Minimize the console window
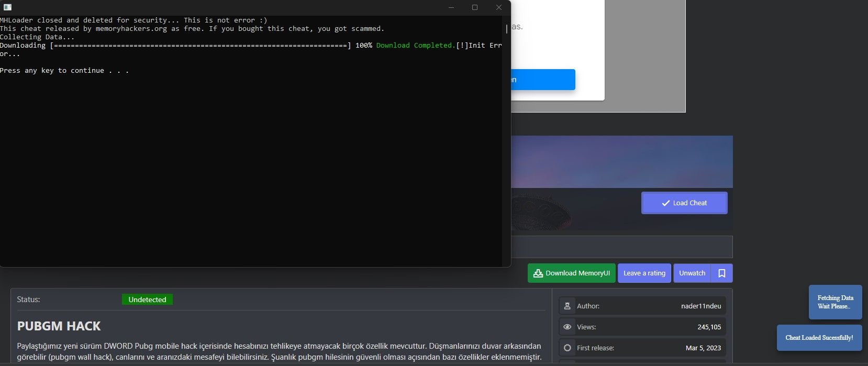The height and width of the screenshot is (366, 868). [x=451, y=7]
